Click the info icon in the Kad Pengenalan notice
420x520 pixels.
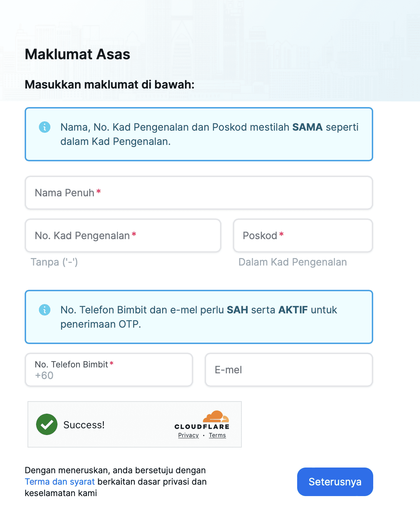click(x=45, y=127)
